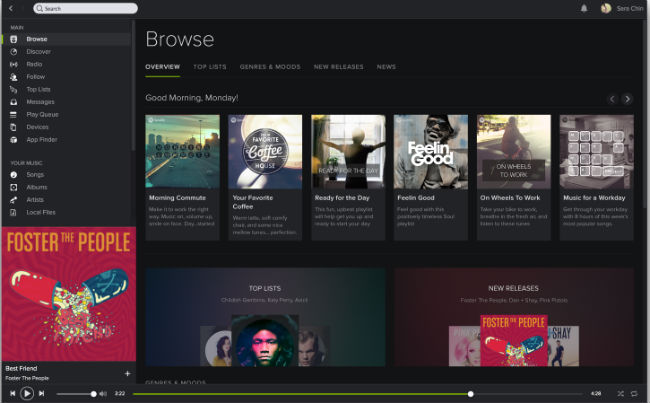Image resolution: width=650 pixels, height=403 pixels.
Task: Skip to next track
Action: point(41,393)
